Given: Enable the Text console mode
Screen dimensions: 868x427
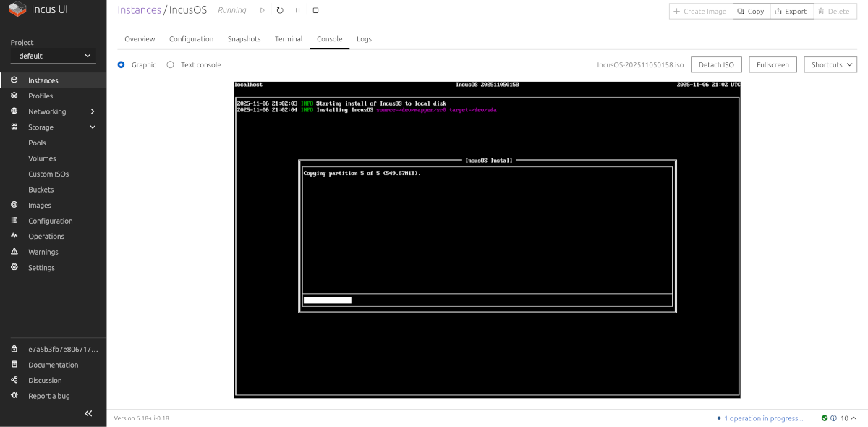Looking at the screenshot, I should [x=170, y=64].
